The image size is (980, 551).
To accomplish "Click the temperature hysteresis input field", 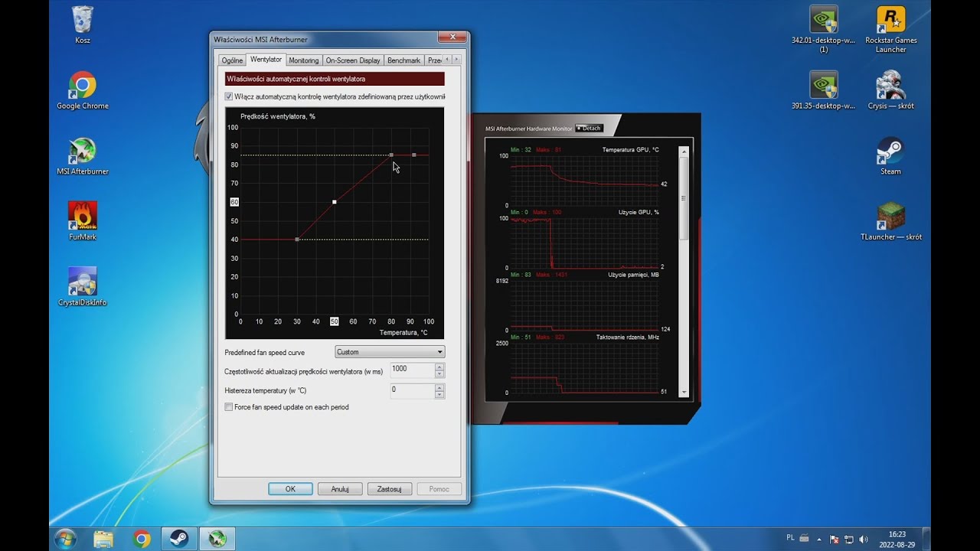I will coord(412,391).
